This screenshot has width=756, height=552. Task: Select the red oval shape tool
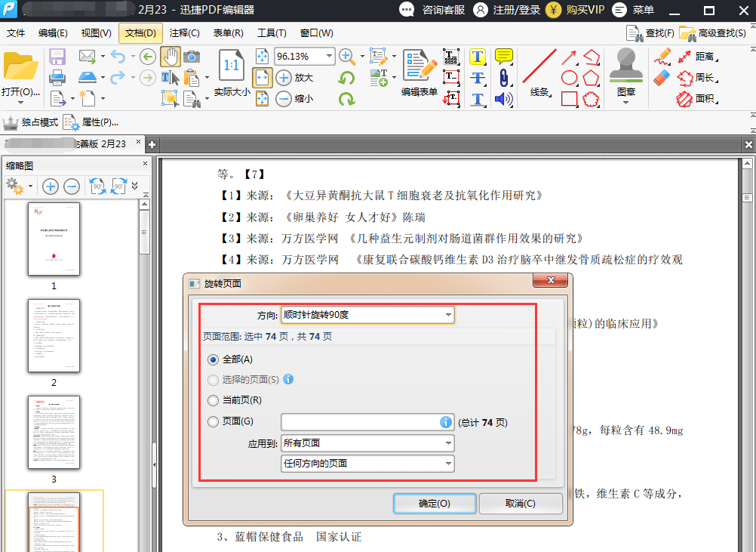click(x=570, y=78)
